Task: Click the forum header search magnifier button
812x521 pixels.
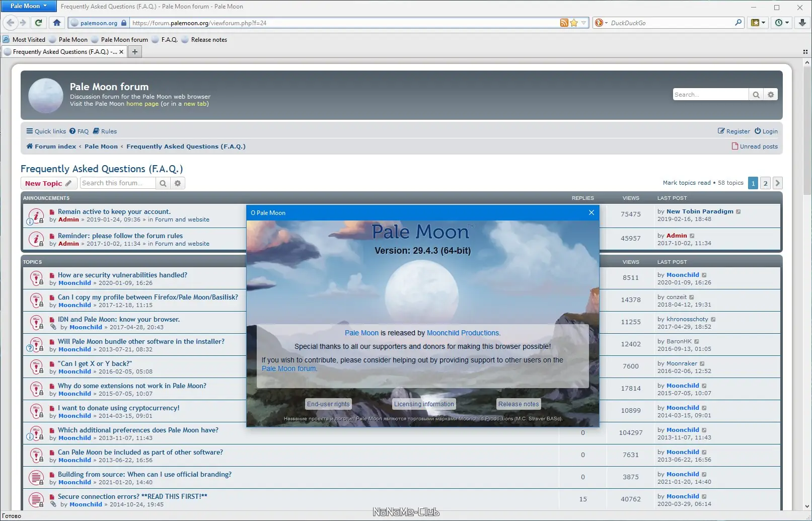Action: 756,95
